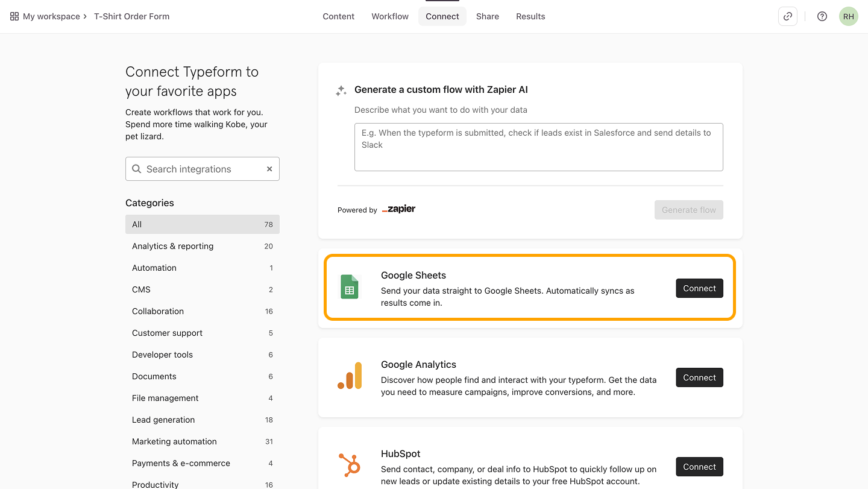This screenshot has height=489, width=868.
Task: Select the Customer support category
Action: 203,333
